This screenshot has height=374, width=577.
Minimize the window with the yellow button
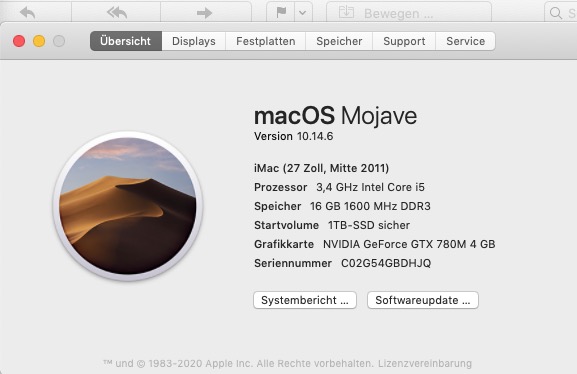(x=39, y=41)
